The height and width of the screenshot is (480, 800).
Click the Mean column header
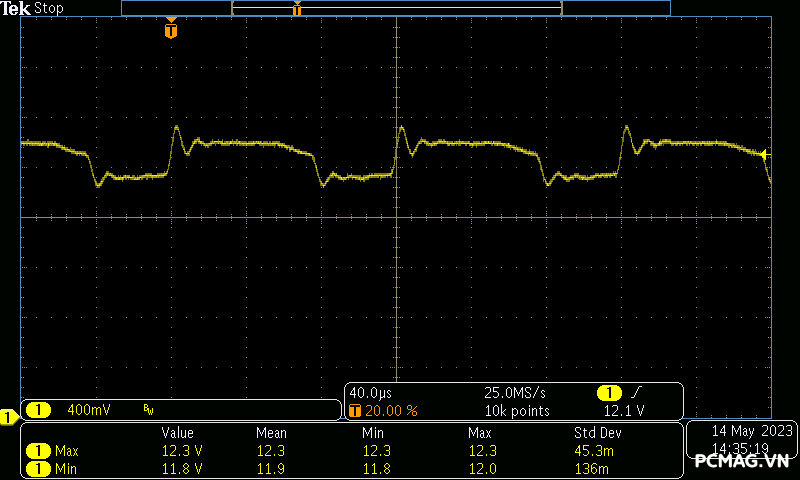click(x=271, y=433)
